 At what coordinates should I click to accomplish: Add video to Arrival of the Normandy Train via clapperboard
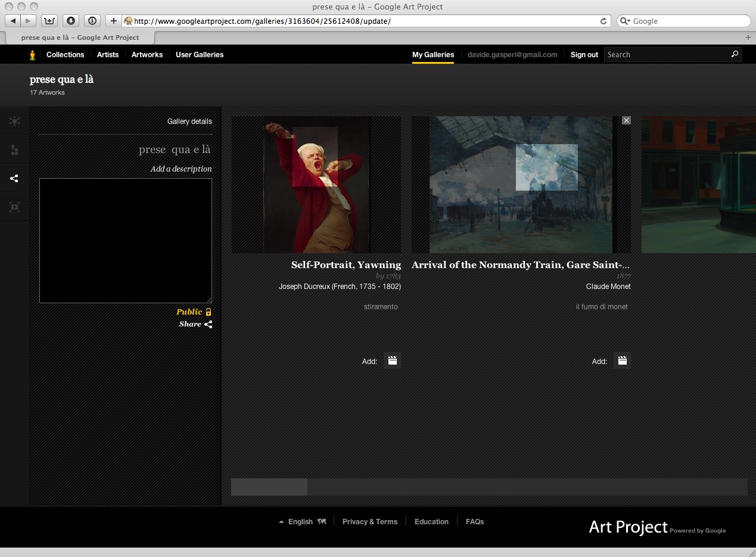pos(622,360)
